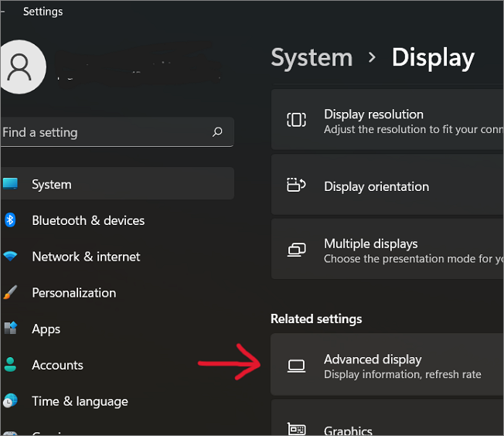
Task: Click the Bluetooth icon in sidebar
Action: coord(10,220)
